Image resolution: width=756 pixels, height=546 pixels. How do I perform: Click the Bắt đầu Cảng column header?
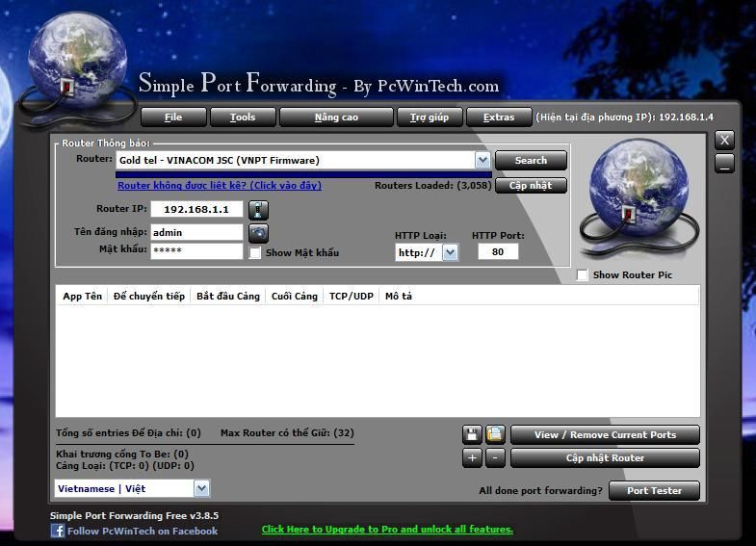(228, 296)
